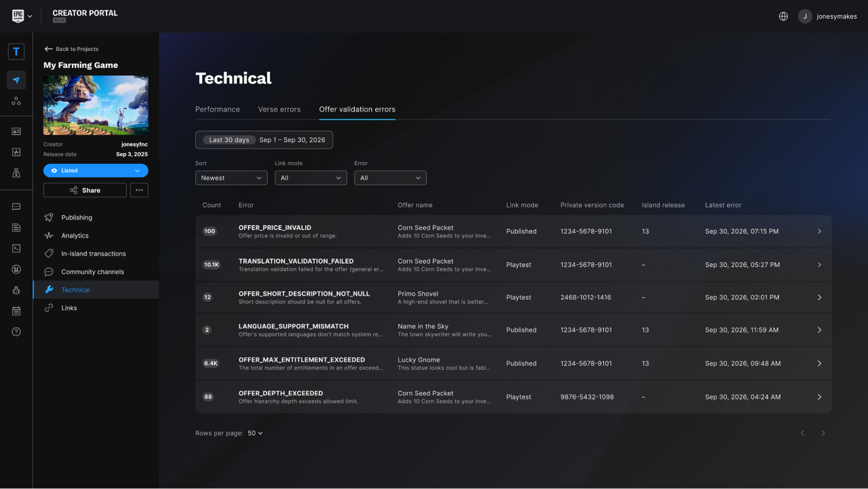Open the chart monitor icon in rail
The image size is (868, 489).
pos(16,152)
